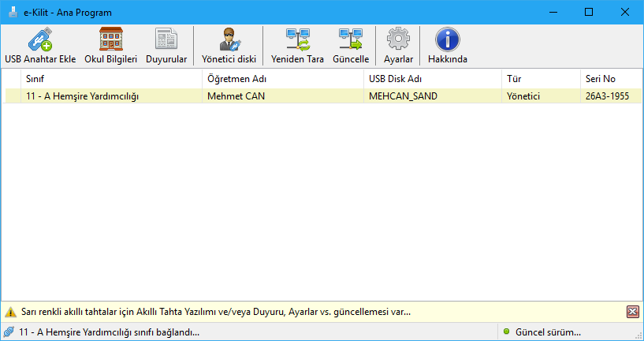Click the e-Kilit title bar app icon
The width and height of the screenshot is (644, 341).
13,12
